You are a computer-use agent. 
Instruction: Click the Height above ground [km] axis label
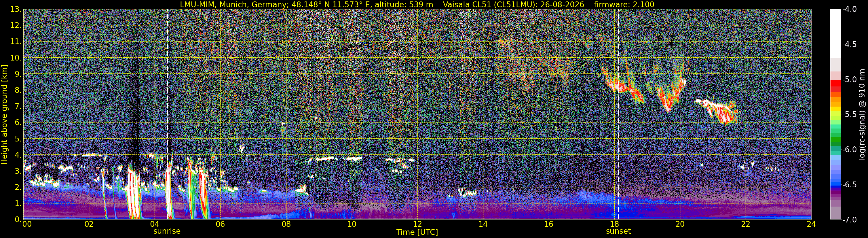[x=4, y=115]
